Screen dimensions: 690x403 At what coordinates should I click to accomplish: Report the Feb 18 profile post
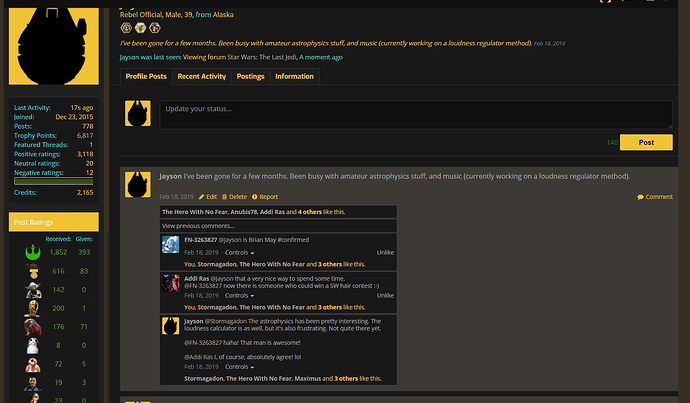point(265,197)
